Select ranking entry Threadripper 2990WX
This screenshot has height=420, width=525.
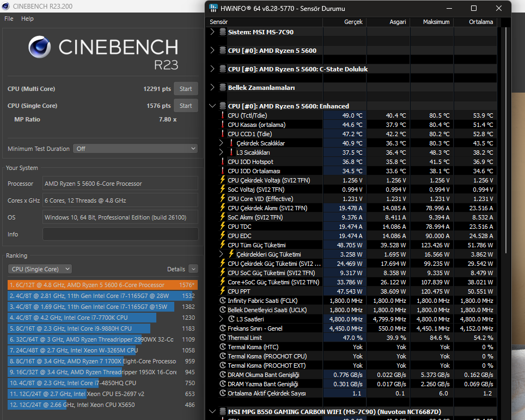[x=102, y=339]
